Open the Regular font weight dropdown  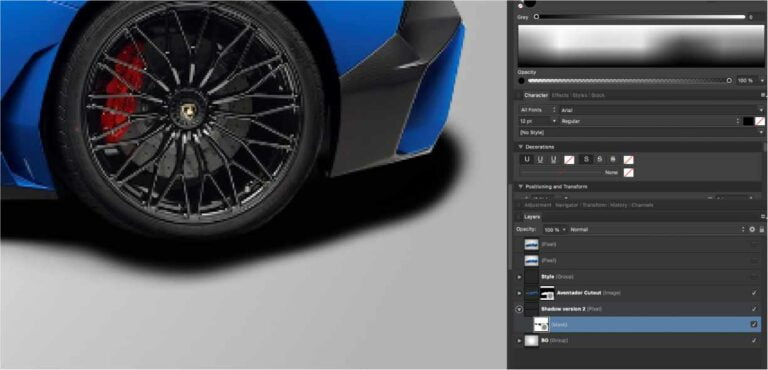pyautogui.click(x=649, y=121)
